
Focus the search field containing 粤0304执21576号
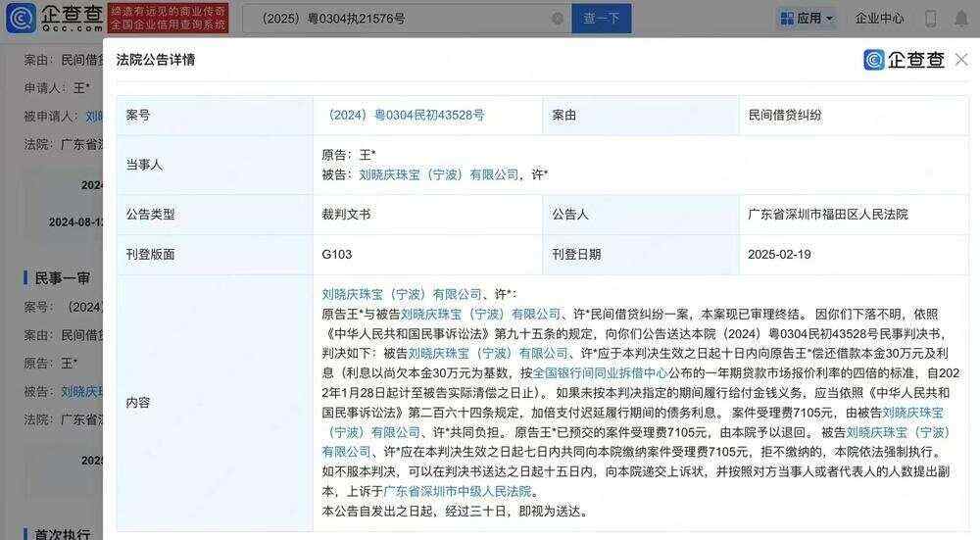(392, 19)
